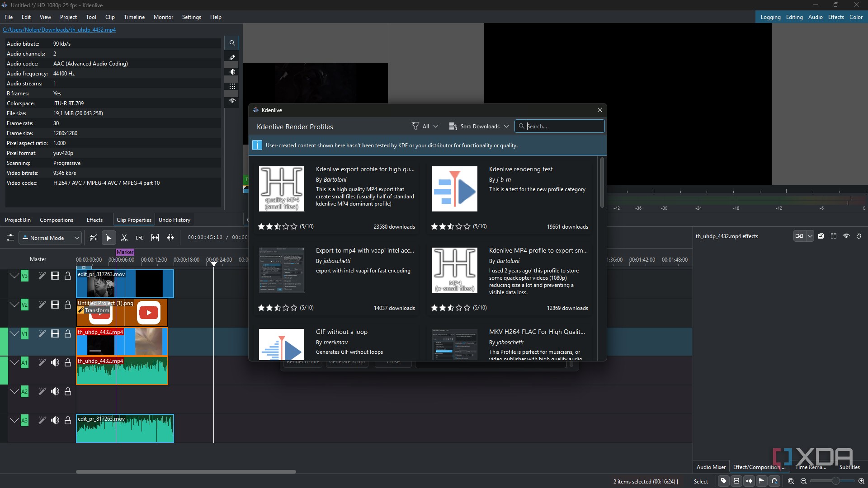Open the Project menu

(x=68, y=17)
